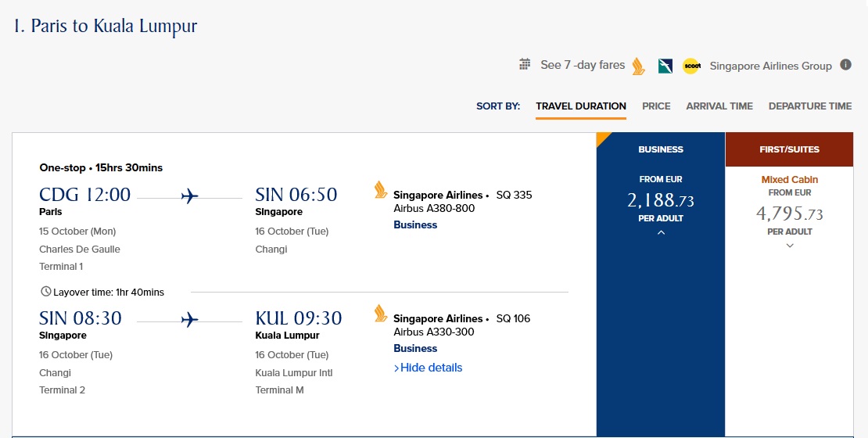The height and width of the screenshot is (438, 868).
Task: Collapse the Business fare chevron
Action: coord(661,232)
